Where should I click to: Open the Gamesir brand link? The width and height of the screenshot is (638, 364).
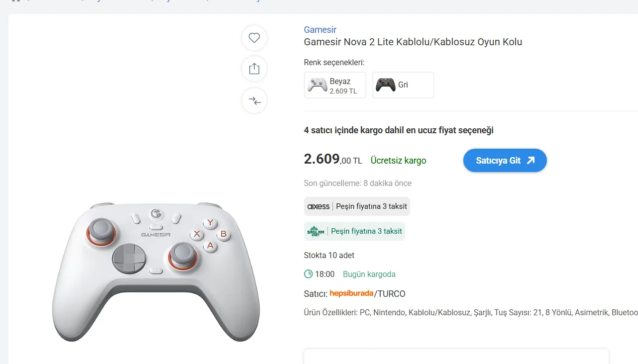(x=320, y=30)
